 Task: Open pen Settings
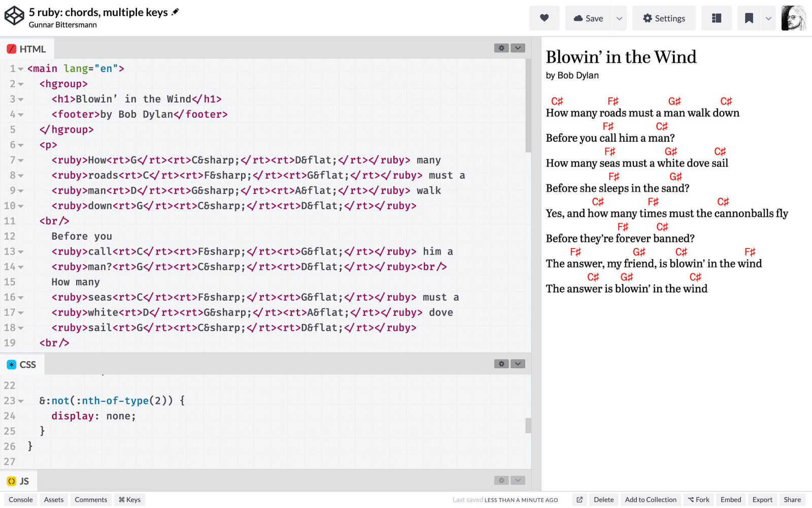pos(664,18)
